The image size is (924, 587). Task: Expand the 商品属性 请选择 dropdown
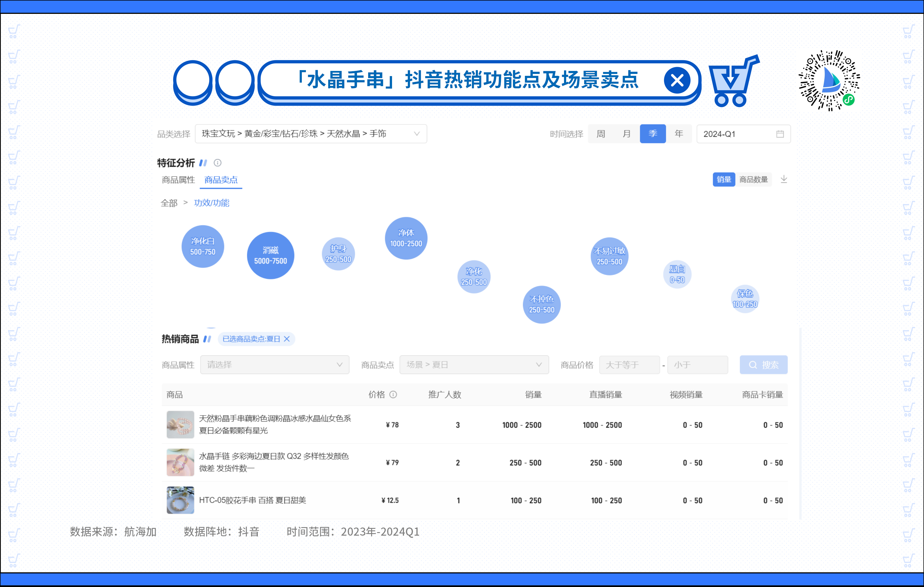click(274, 365)
